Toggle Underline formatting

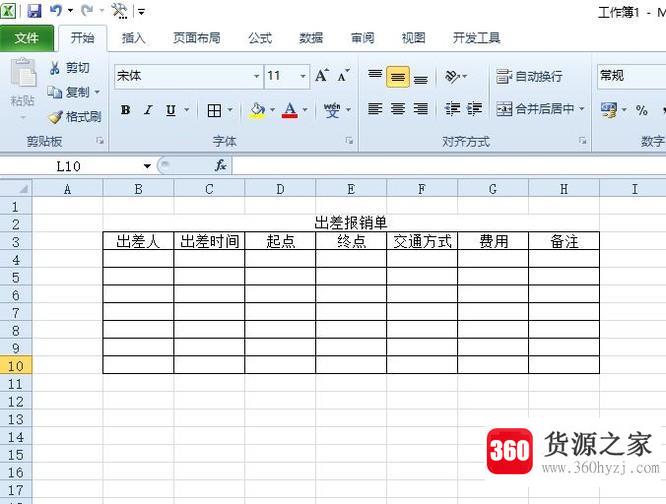point(171,110)
